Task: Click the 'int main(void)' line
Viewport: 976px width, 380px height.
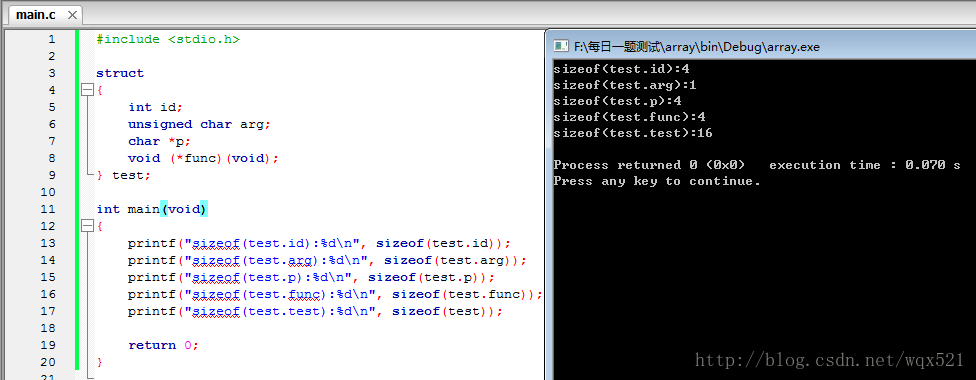Action: click(152, 209)
